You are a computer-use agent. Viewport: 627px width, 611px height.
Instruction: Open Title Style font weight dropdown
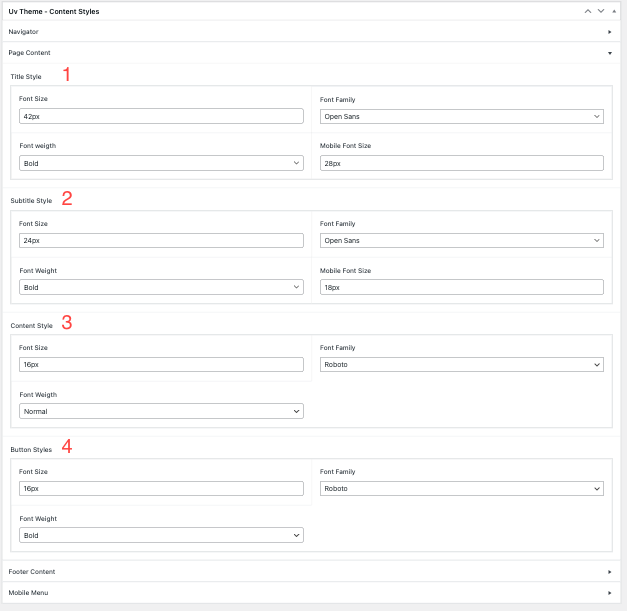click(x=161, y=163)
